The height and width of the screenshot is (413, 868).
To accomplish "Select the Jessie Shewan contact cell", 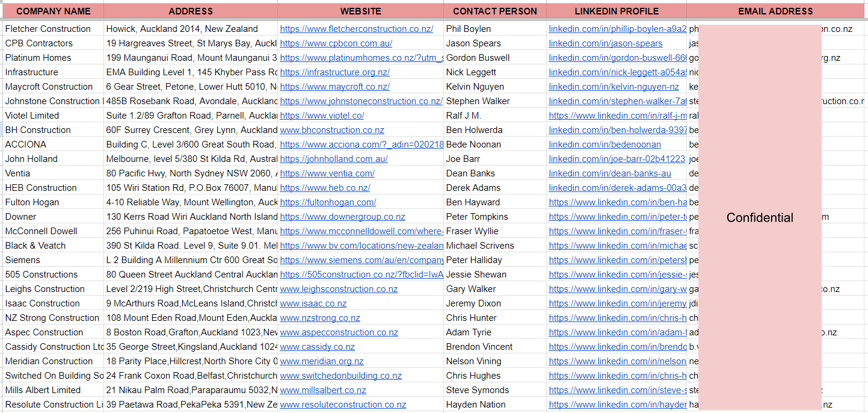I will click(495, 275).
